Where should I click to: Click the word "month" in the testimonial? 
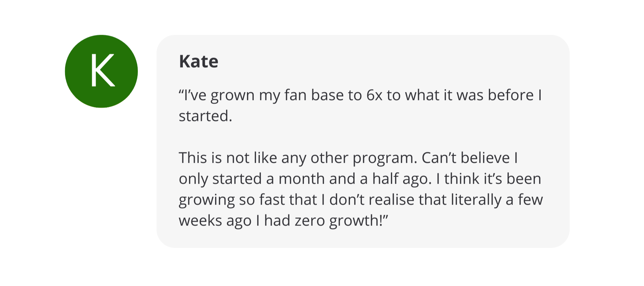tap(301, 179)
